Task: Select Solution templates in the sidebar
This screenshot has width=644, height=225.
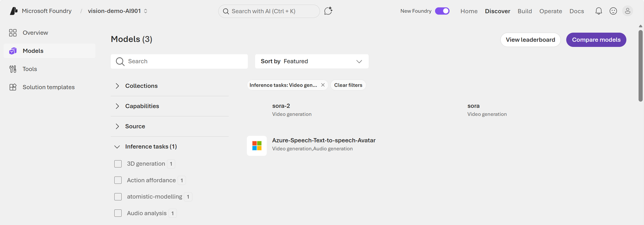Action: click(x=50, y=87)
